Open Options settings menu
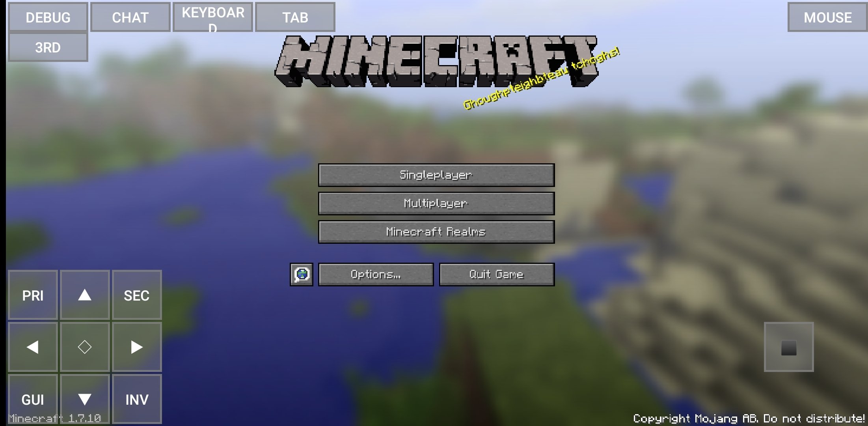This screenshot has width=868, height=426. (x=376, y=274)
